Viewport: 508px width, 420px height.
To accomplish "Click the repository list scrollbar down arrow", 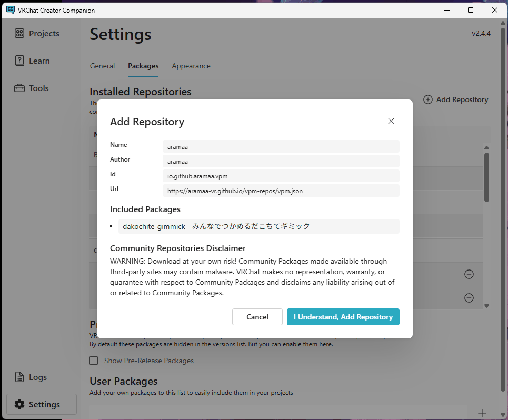I will tap(486, 306).
